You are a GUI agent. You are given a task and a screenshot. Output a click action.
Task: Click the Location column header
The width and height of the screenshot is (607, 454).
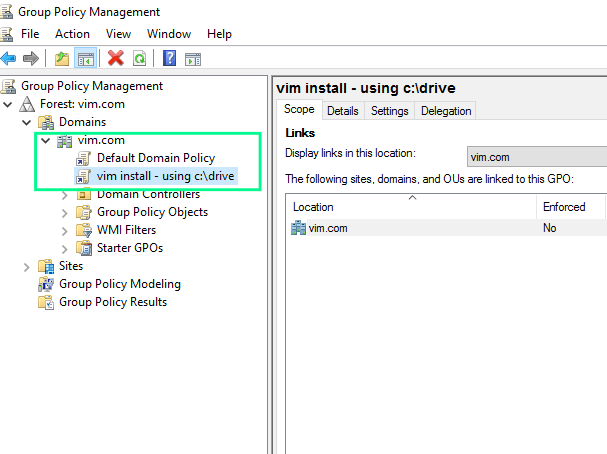(x=412, y=207)
